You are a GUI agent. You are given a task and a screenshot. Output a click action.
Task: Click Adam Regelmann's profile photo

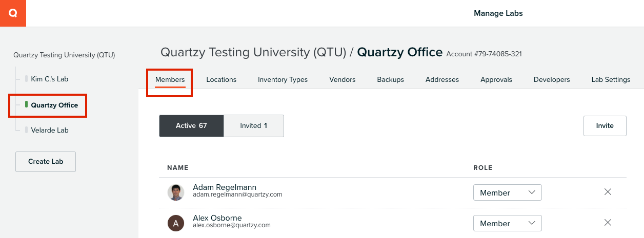pyautogui.click(x=176, y=192)
